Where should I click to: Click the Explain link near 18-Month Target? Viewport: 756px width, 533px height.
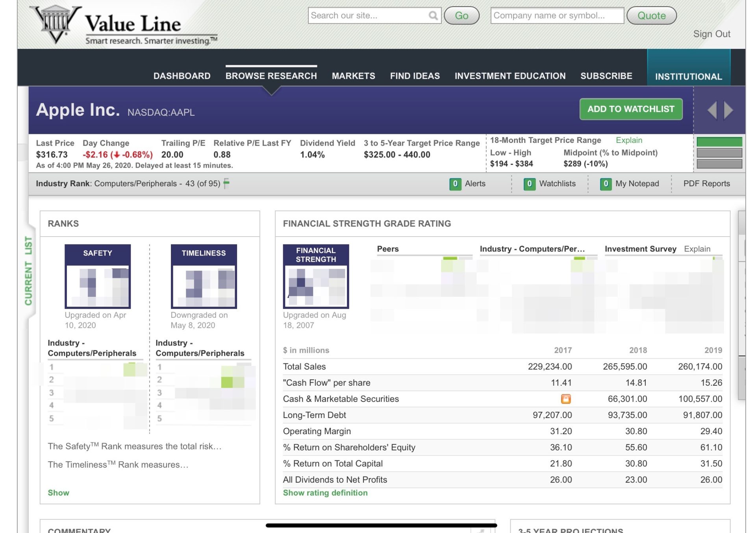(x=629, y=140)
